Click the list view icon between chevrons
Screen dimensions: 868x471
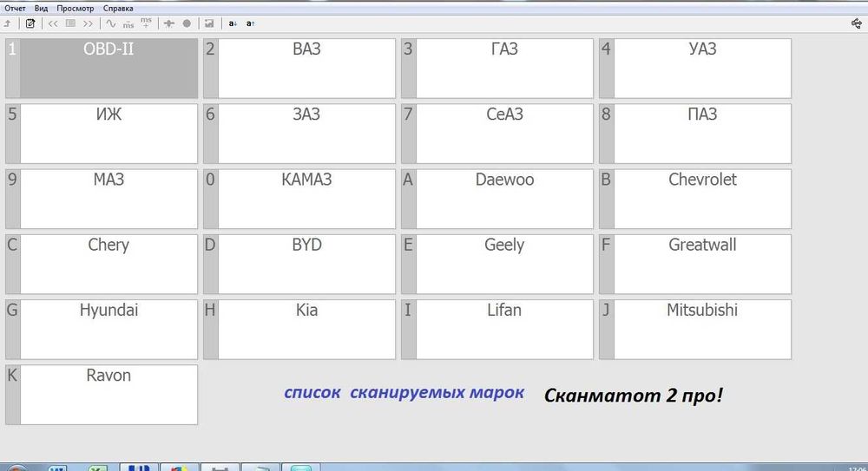[x=70, y=23]
